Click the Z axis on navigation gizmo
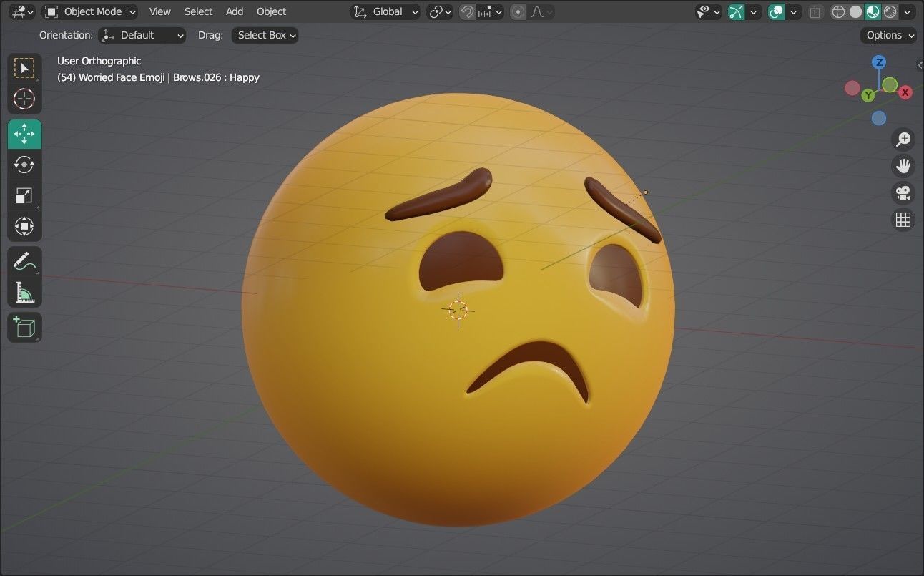The image size is (924, 576). click(880, 62)
